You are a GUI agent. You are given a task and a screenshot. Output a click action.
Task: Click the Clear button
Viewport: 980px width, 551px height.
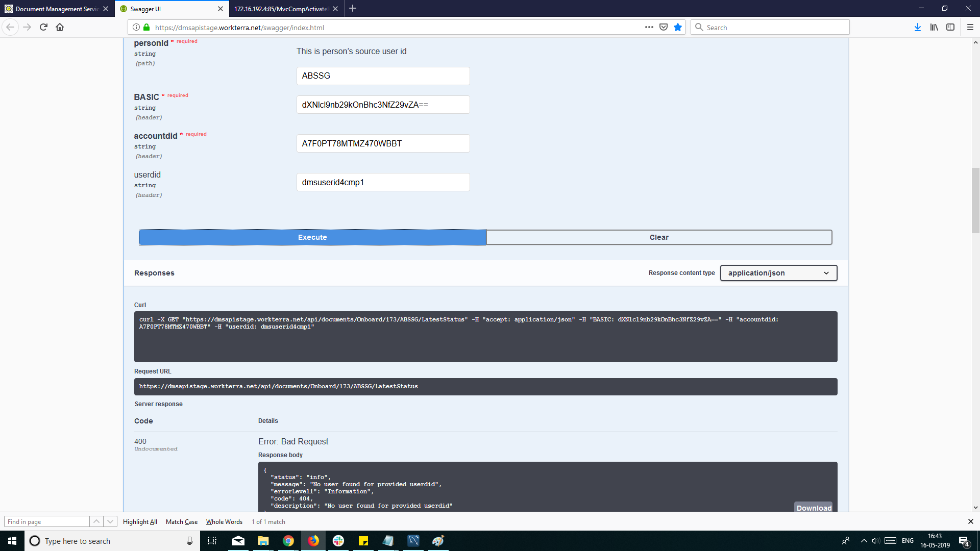click(x=659, y=237)
